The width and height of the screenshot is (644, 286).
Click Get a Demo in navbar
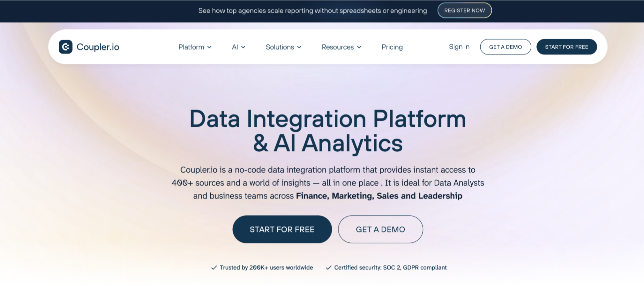[x=505, y=47]
